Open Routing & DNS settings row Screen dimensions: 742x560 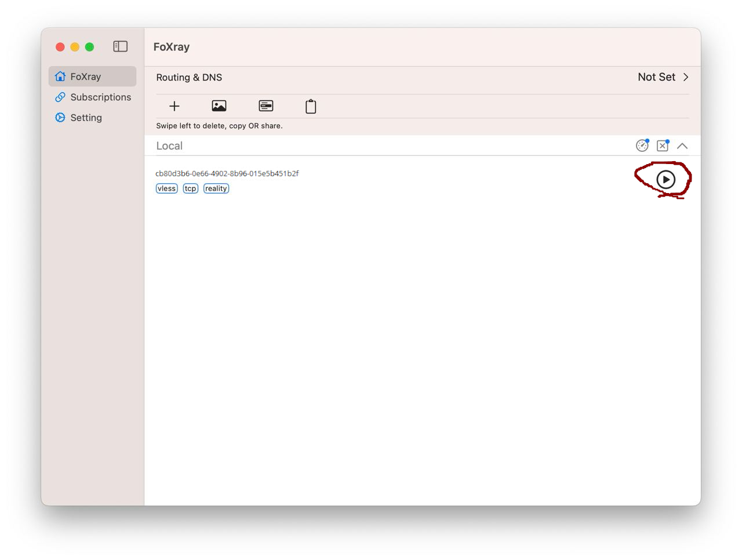[423, 77]
